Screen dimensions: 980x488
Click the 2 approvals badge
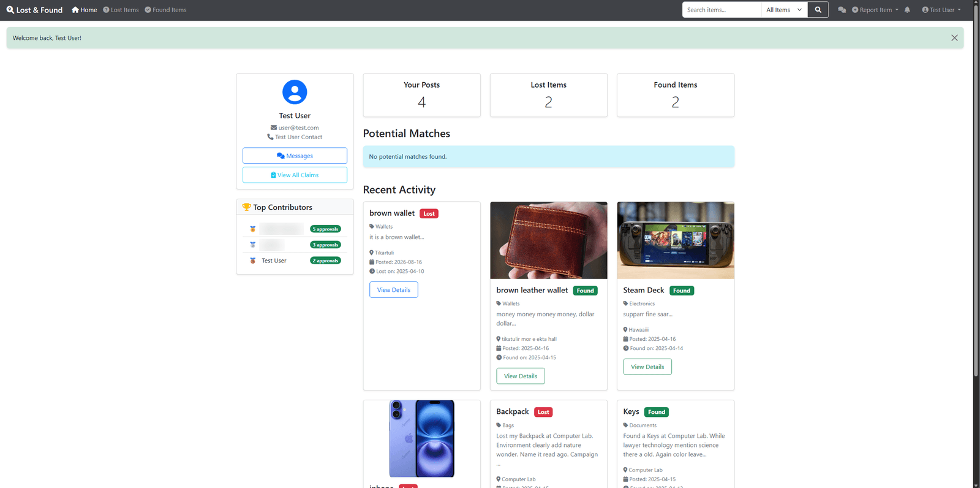[x=325, y=261]
